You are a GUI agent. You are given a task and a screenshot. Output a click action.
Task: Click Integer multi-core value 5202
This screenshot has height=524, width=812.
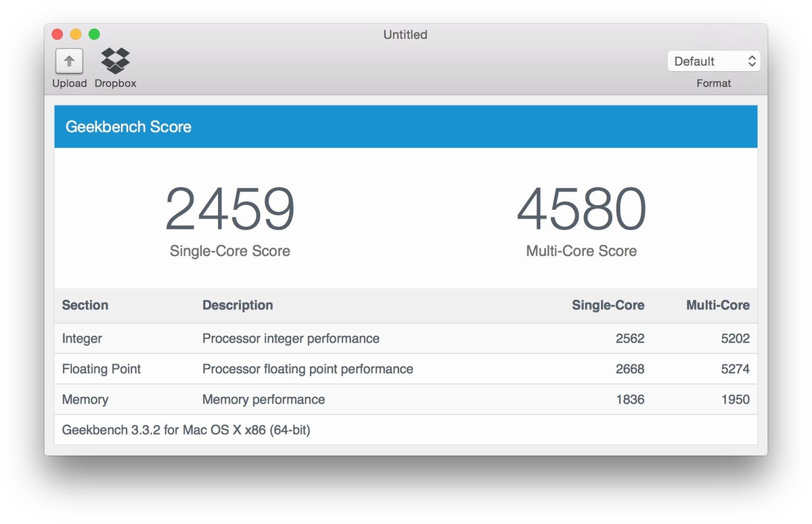coord(736,339)
